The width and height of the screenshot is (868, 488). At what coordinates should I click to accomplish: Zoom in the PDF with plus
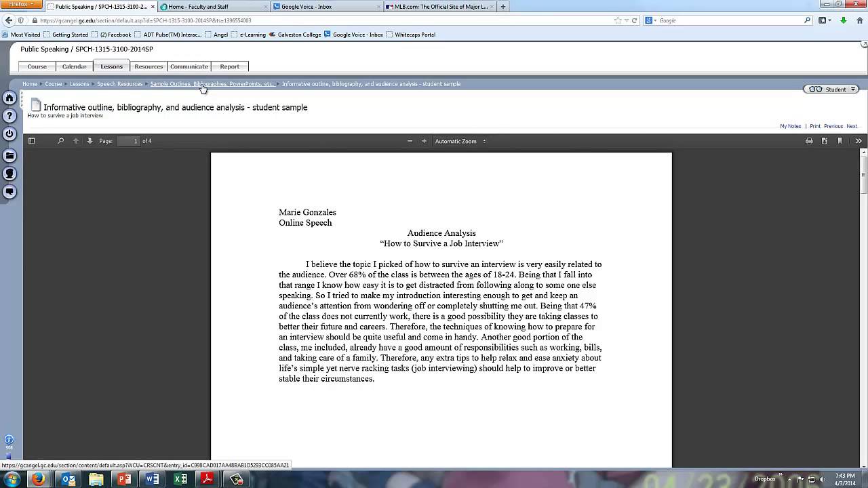tap(424, 141)
